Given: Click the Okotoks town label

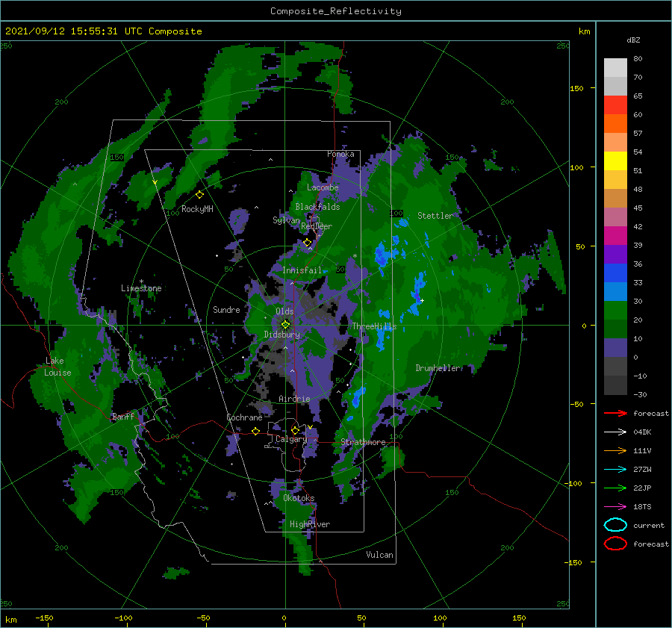Looking at the screenshot, I should 299,498.
